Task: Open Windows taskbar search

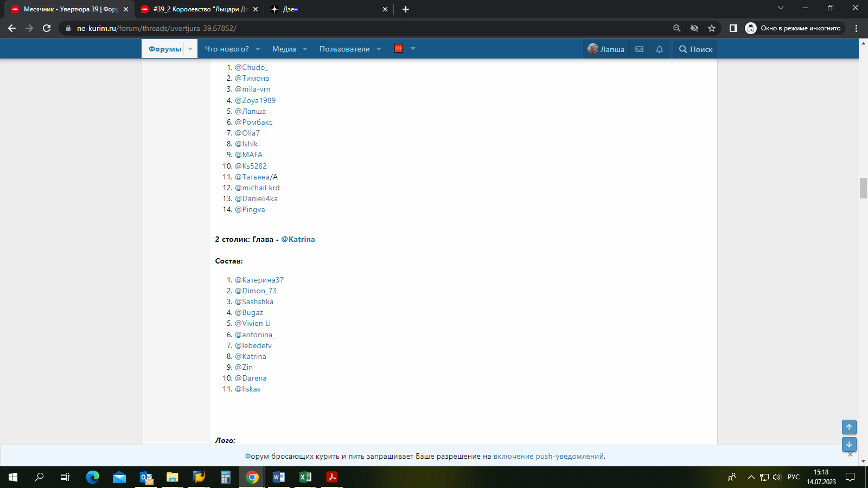Action: click(39, 477)
